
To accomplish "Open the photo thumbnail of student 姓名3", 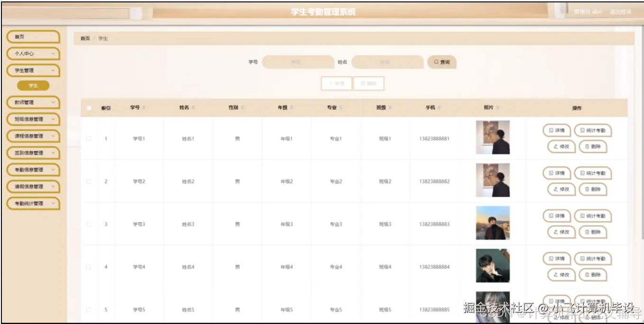I will coord(493,223).
